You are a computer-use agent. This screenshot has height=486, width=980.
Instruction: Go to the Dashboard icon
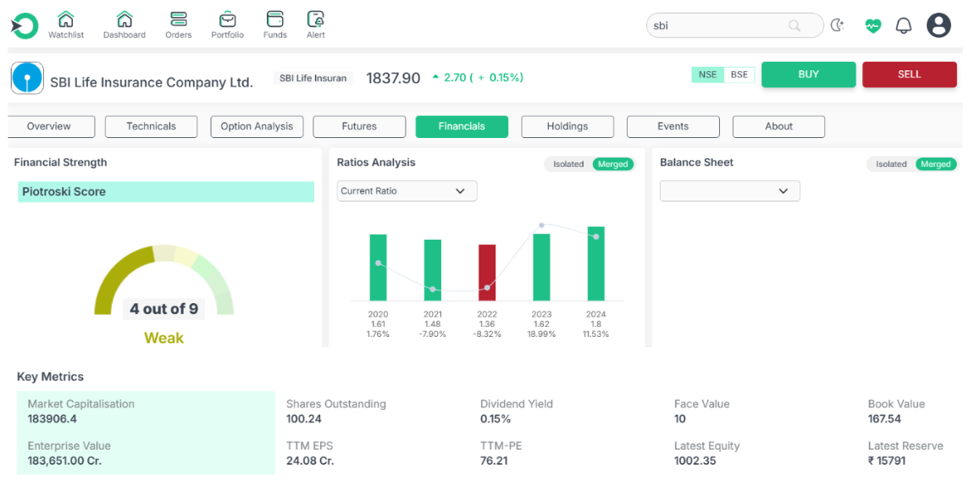click(125, 19)
